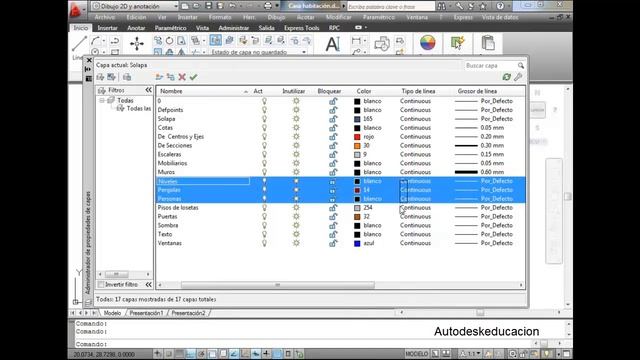
Task: Toggle lock icon on Defpoints layer
Action: pyautogui.click(x=333, y=110)
